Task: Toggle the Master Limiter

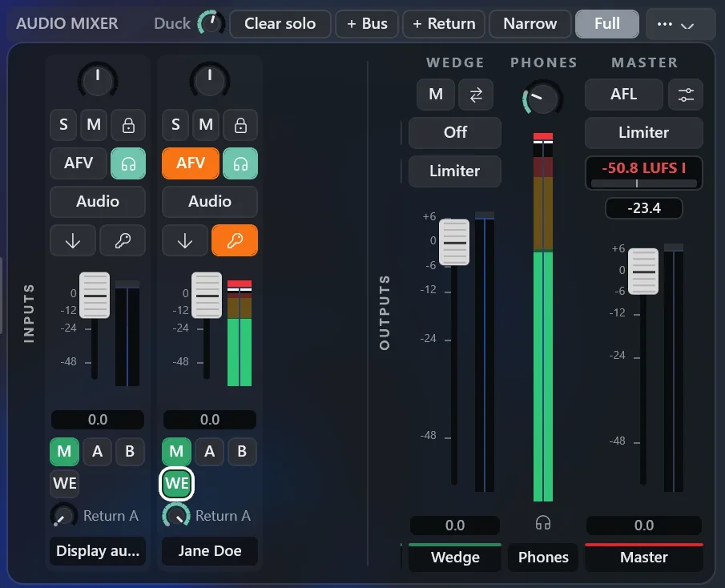Action: pyautogui.click(x=643, y=133)
